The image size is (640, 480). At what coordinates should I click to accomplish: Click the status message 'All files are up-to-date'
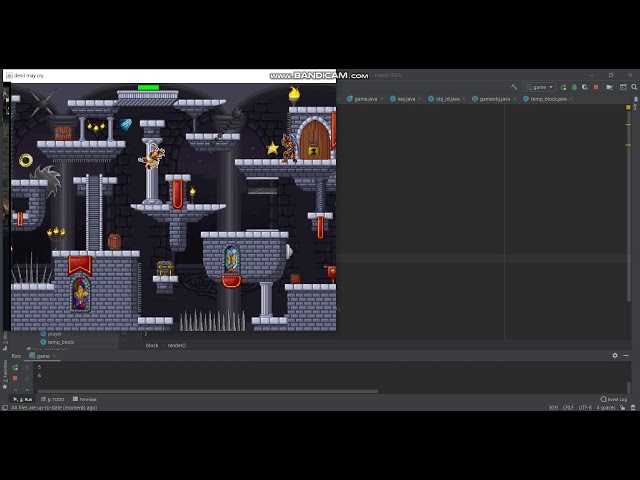point(54,407)
